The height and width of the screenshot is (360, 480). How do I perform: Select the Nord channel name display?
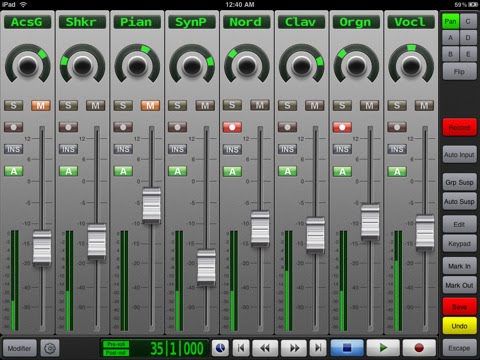point(246,22)
